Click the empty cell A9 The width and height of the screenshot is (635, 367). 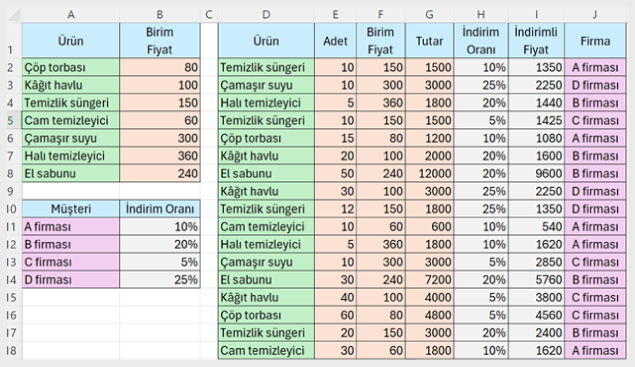(71, 191)
